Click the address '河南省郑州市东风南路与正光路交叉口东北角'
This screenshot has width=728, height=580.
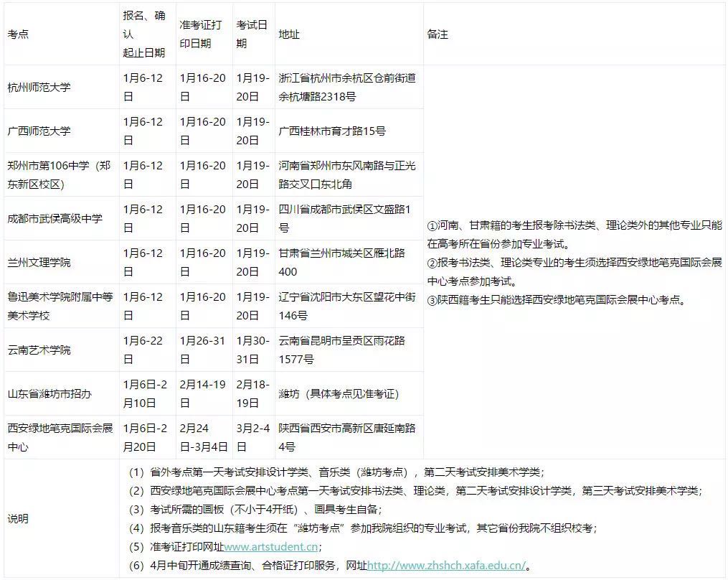pos(347,174)
